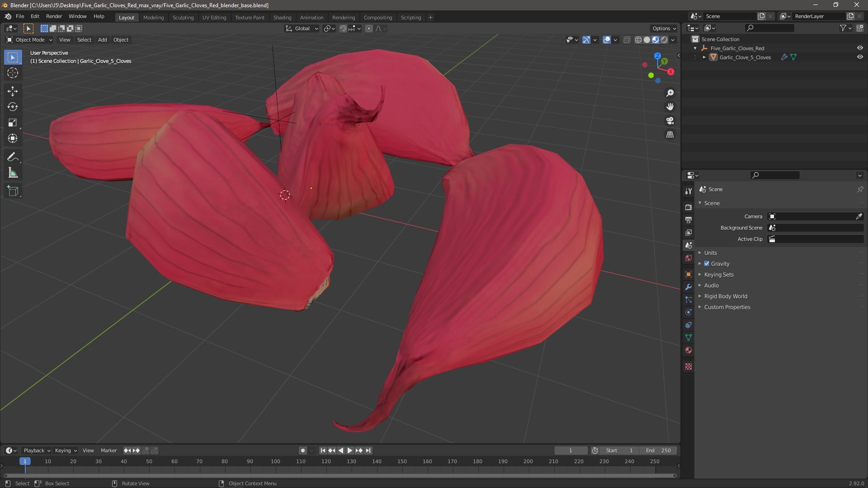Image resolution: width=868 pixels, height=488 pixels.
Task: Hide the Five_Garlic_Cloves_Red collection
Action: tap(860, 48)
